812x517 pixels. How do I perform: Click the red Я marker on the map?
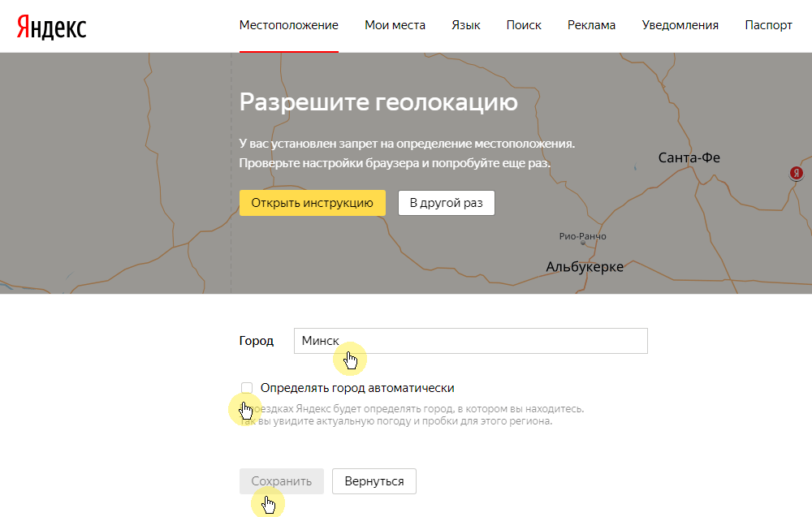(796, 173)
